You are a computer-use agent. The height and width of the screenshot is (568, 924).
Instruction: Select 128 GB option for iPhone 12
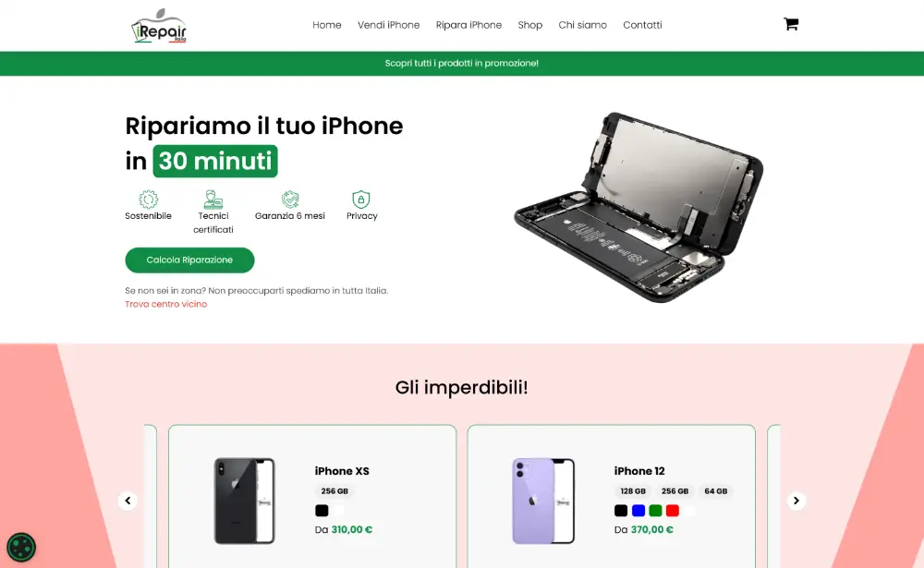[x=633, y=490]
